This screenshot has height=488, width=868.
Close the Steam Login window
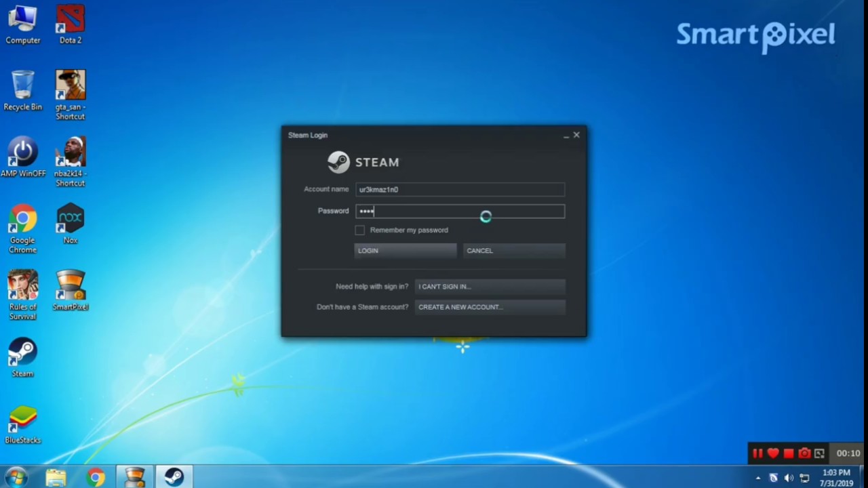(x=576, y=135)
